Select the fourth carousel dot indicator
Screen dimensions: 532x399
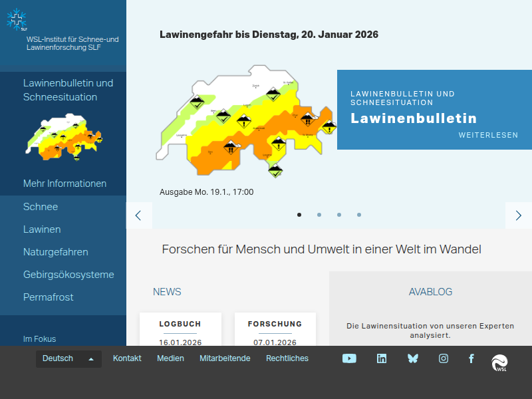coord(359,215)
